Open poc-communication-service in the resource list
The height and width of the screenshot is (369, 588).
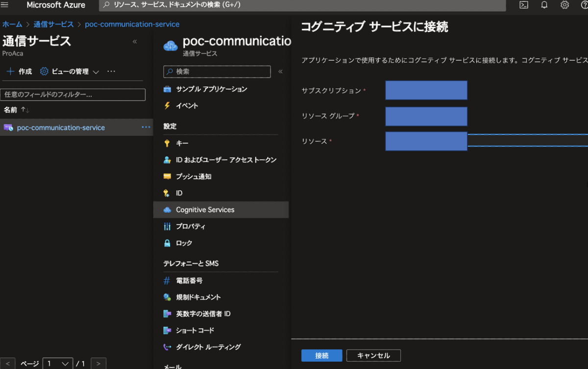click(x=61, y=127)
